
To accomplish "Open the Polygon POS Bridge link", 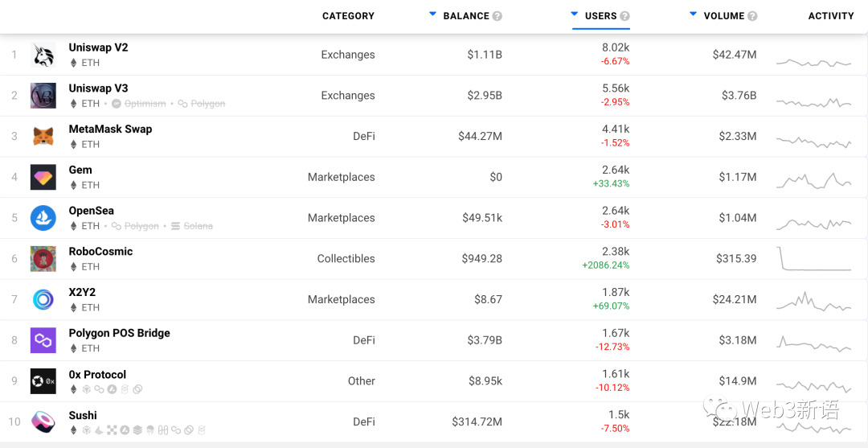I will pyautogui.click(x=119, y=333).
